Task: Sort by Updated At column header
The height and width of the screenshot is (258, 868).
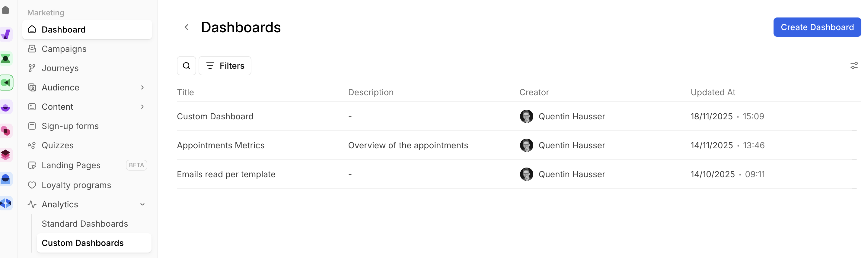Action: click(713, 93)
